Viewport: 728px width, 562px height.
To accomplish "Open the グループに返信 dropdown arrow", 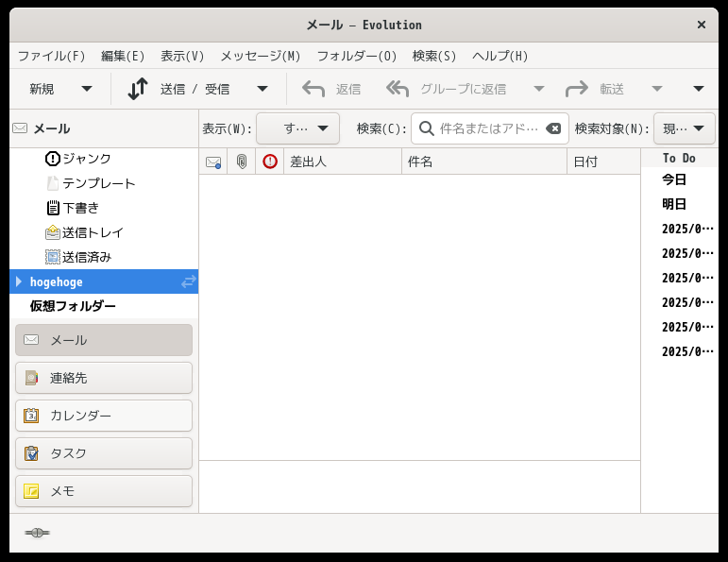I will click(538, 89).
